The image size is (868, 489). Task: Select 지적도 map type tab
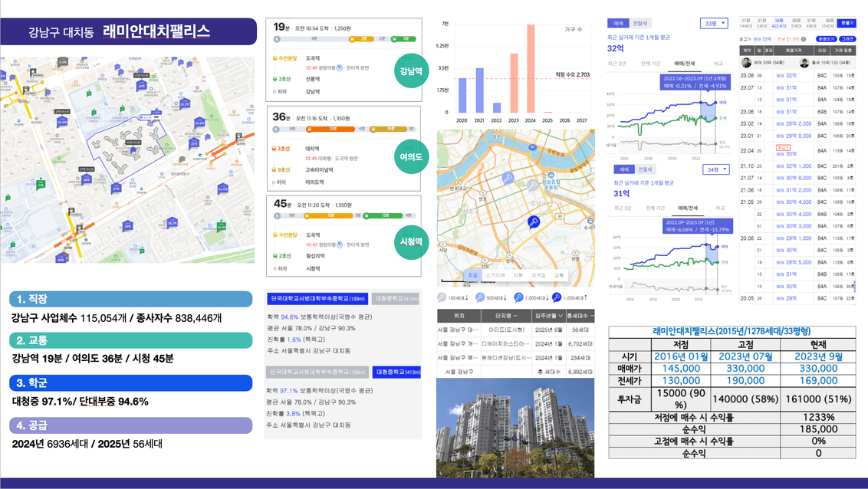coord(538,275)
